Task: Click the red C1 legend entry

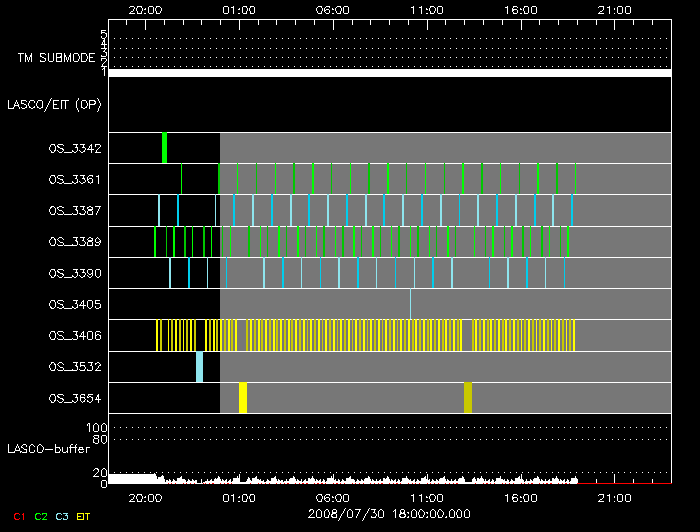Action: (17, 515)
